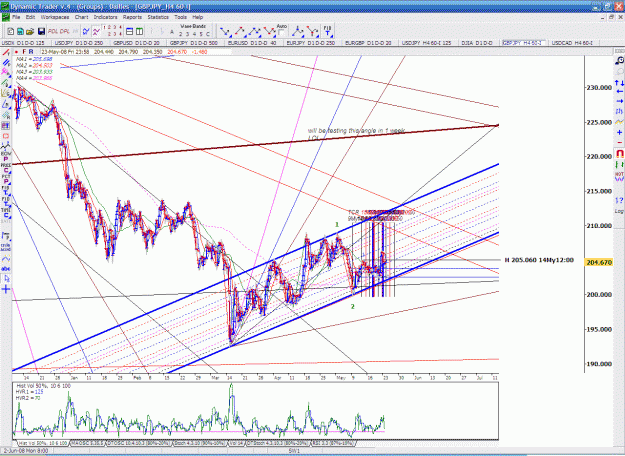Switch to USDJPY D1 D-D 250 chart tab
The image size is (625, 456).
[x=79, y=43]
